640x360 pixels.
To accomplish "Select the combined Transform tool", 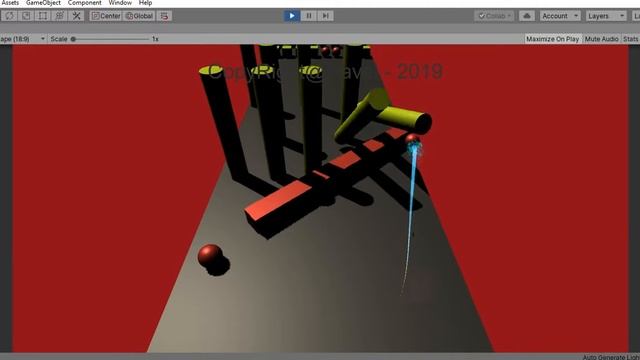I will point(60,16).
